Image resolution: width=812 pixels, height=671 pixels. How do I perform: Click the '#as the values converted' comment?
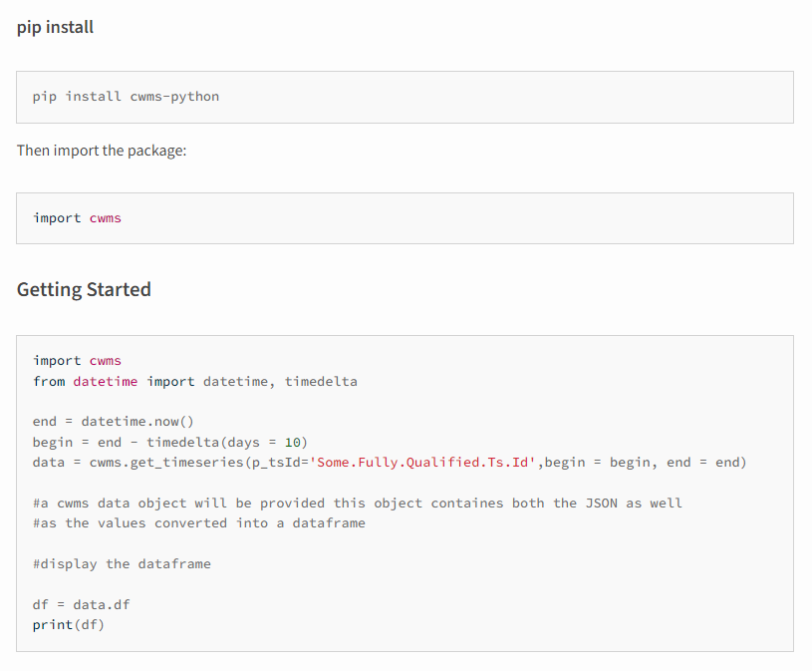tap(199, 523)
